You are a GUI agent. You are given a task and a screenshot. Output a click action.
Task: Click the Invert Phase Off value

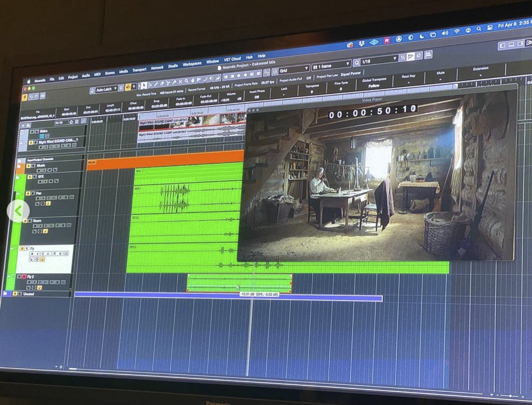click(256, 97)
